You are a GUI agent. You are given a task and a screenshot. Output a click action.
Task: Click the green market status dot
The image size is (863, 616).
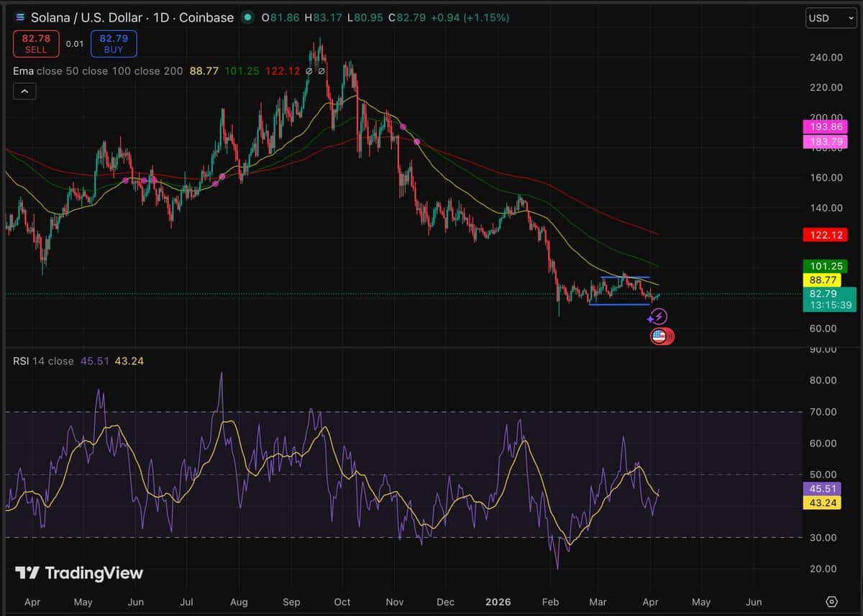(248, 17)
